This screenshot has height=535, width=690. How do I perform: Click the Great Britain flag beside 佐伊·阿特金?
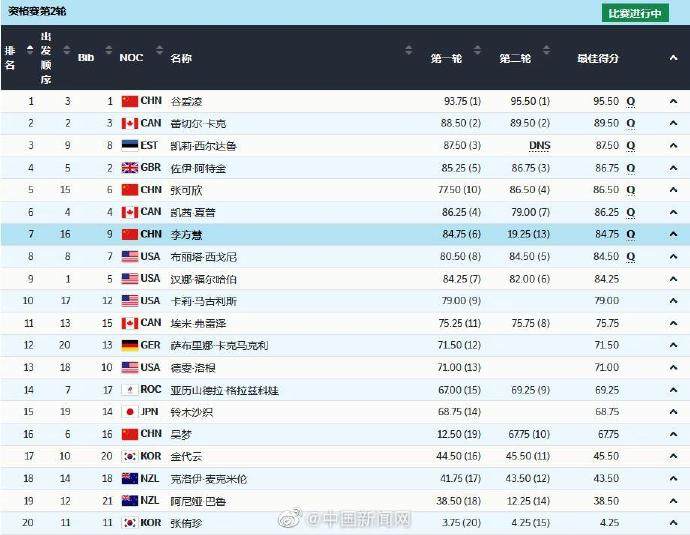point(129,167)
